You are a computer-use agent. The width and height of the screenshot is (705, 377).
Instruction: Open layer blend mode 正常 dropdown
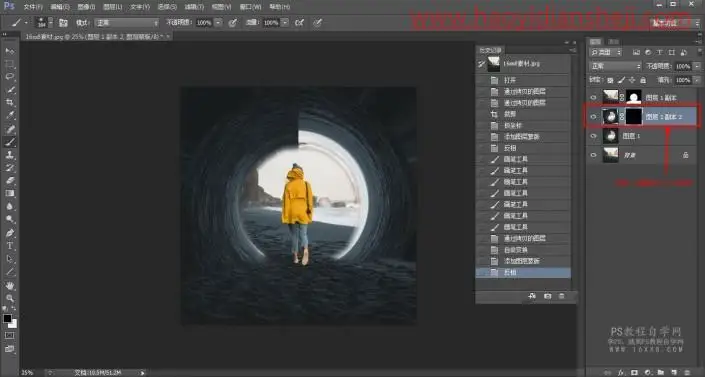click(616, 66)
